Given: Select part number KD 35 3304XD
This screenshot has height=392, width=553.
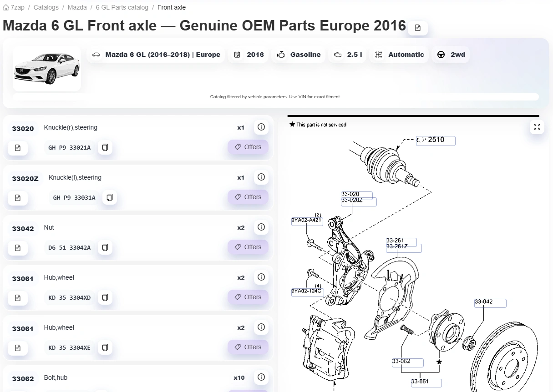Looking at the screenshot, I should tap(70, 297).
